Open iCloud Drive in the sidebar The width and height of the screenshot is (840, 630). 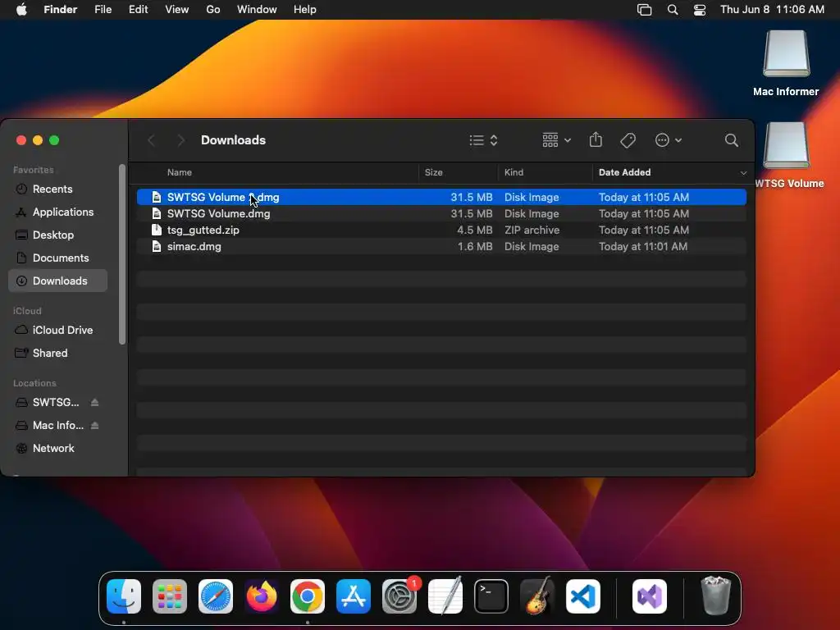[58, 330]
